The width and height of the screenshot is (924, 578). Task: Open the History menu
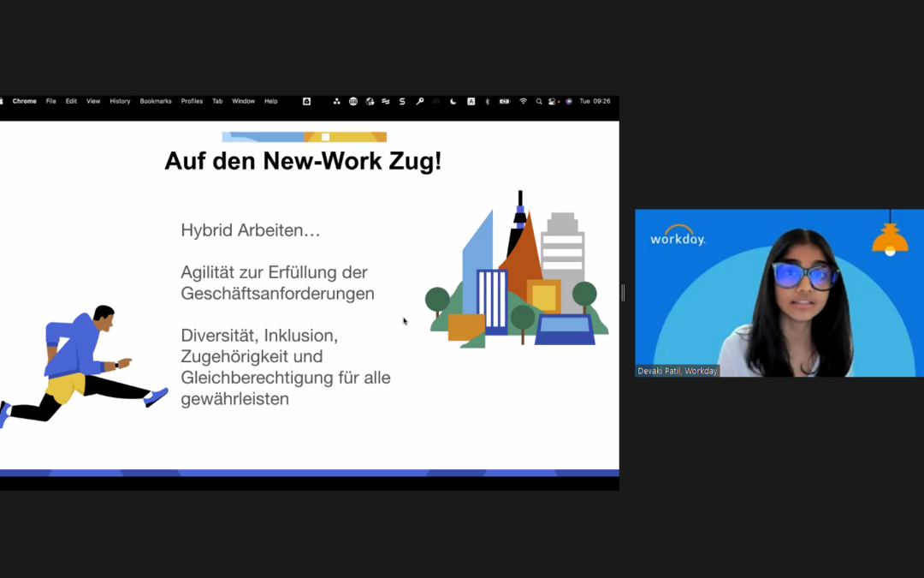(x=120, y=101)
